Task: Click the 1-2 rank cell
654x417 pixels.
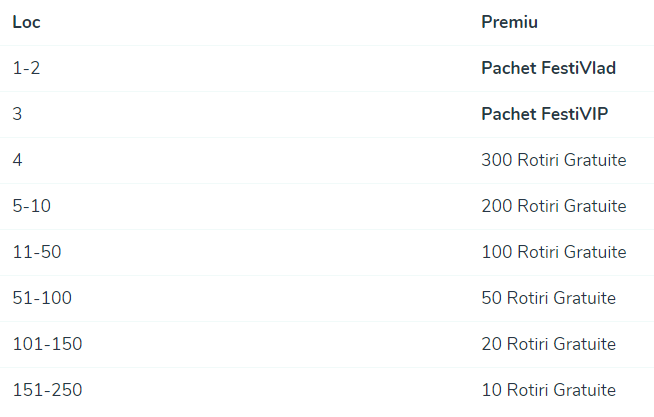Action: coord(26,68)
